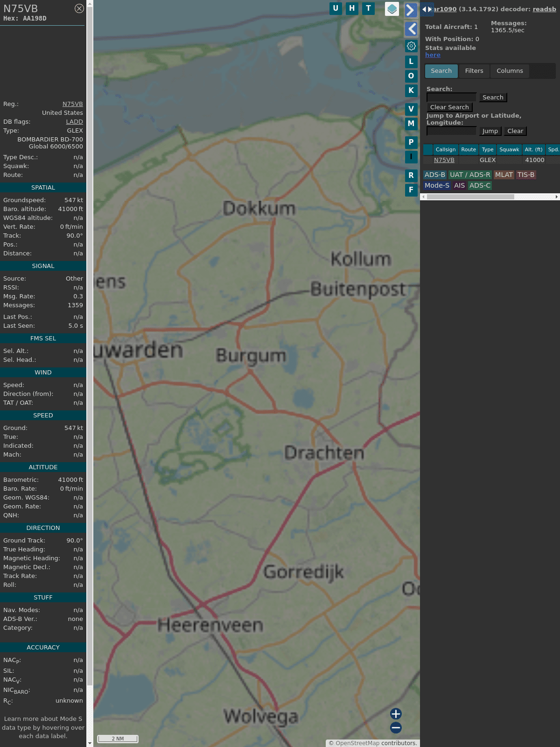The image size is (560, 747).
Task: Sort table by Alt. (ft) column
Action: tap(533, 150)
